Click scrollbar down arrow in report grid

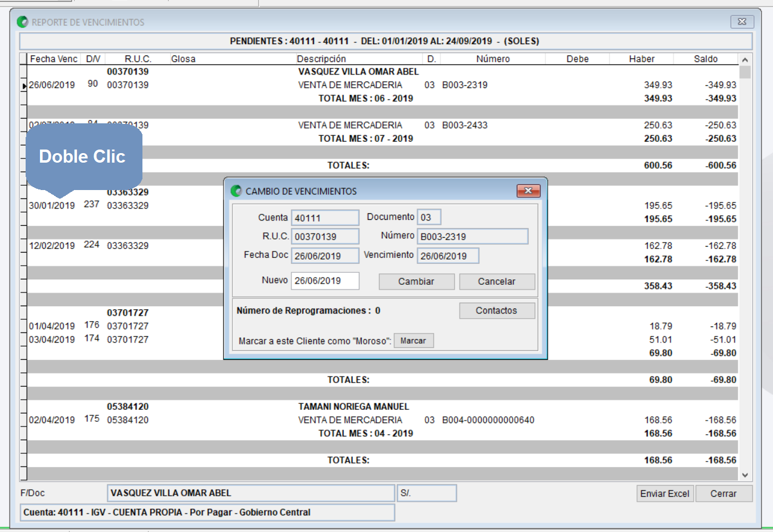coord(745,475)
